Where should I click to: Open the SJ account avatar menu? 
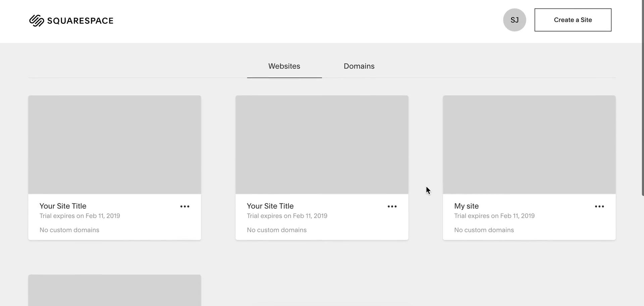click(515, 20)
